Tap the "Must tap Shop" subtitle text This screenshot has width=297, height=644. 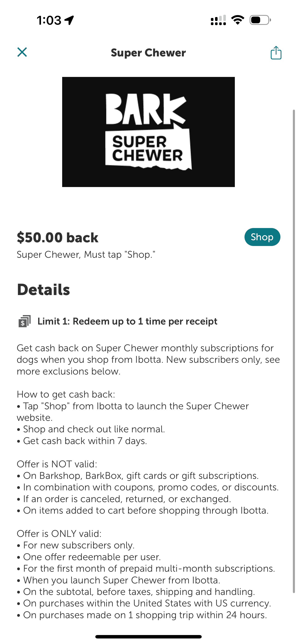86,255
